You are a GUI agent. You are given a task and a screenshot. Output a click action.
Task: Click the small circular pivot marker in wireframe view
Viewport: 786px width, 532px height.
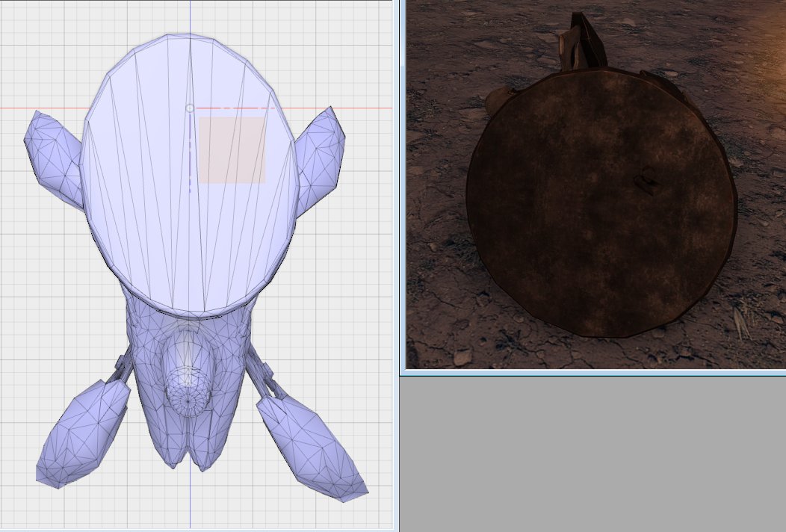(190, 108)
